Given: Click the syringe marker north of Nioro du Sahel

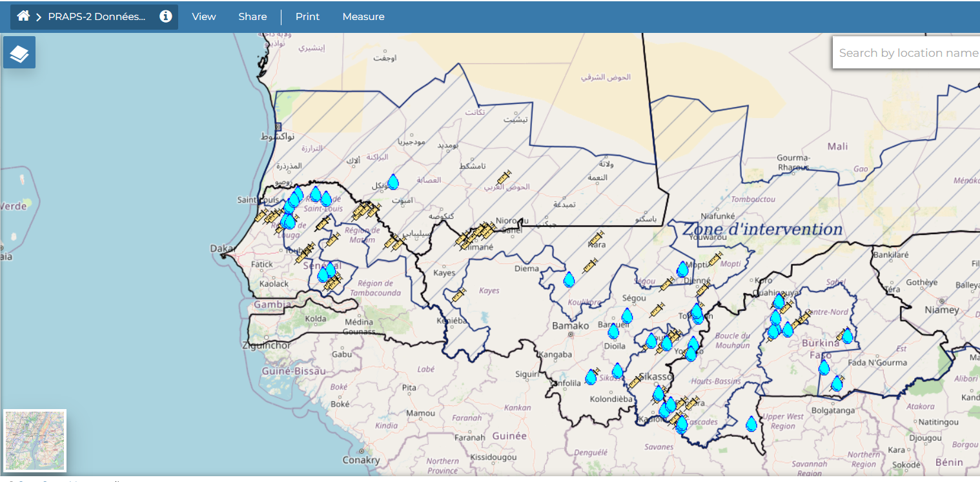Looking at the screenshot, I should point(504,176).
